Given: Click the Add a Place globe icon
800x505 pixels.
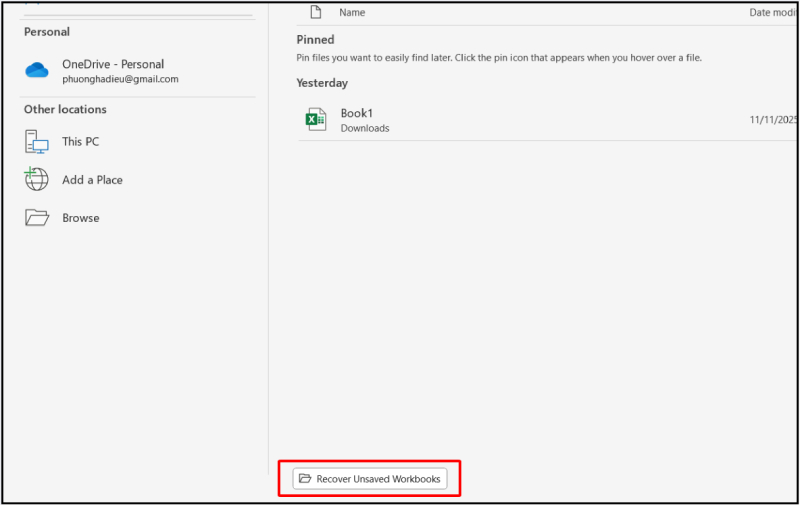Looking at the screenshot, I should [37, 180].
